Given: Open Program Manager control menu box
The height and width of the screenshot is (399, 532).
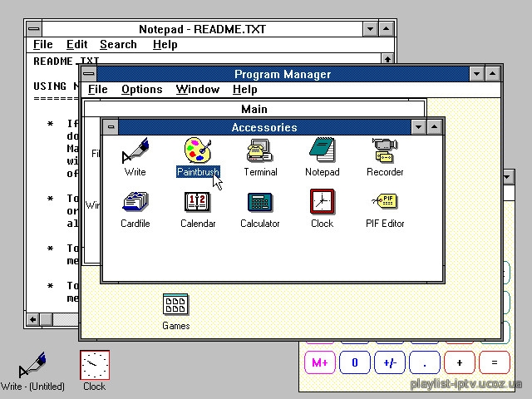Looking at the screenshot, I should click(89, 74).
